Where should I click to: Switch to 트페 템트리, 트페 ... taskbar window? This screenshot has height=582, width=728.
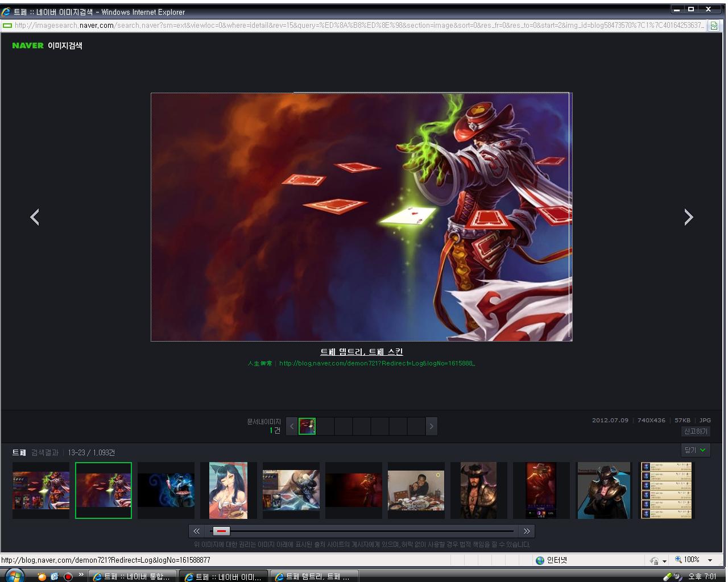pyautogui.click(x=315, y=576)
